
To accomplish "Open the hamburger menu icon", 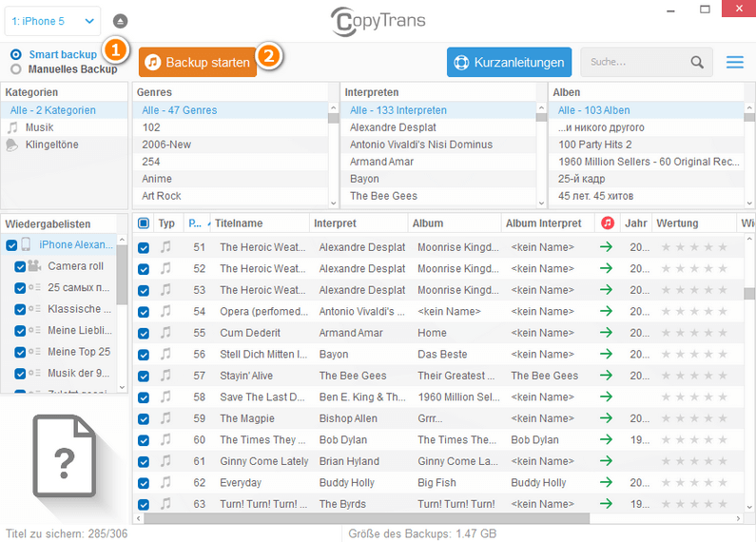I will point(735,62).
